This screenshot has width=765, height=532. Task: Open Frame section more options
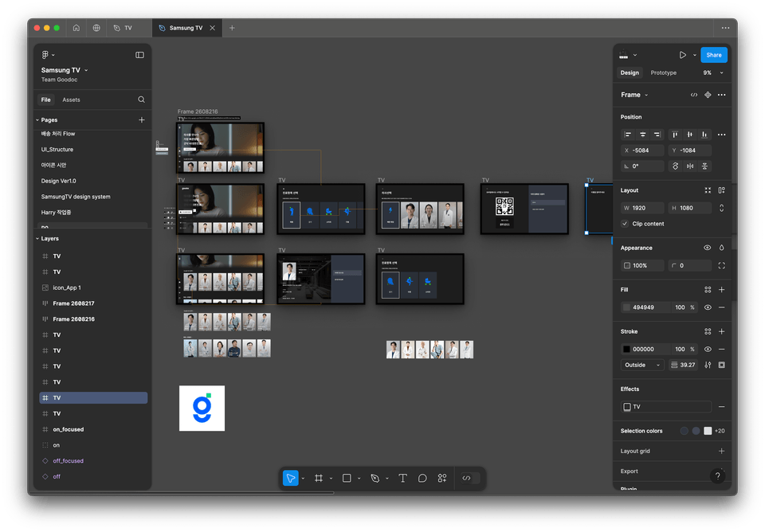722,95
